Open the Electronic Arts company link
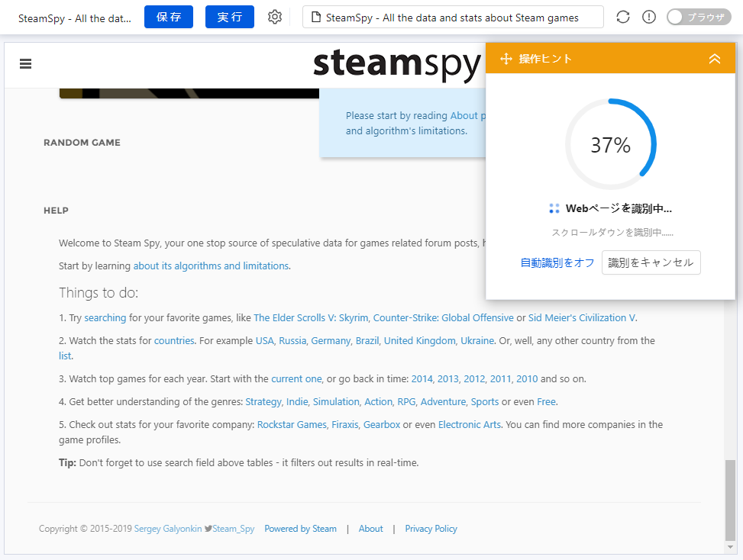 pos(470,424)
